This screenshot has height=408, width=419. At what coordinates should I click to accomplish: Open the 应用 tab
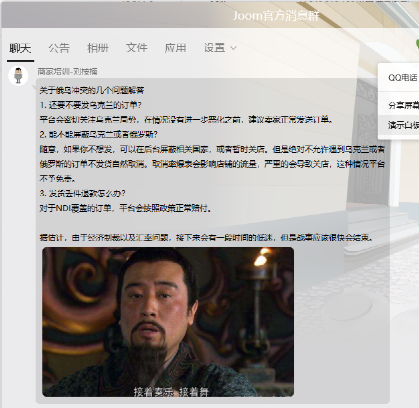pyautogui.click(x=175, y=48)
